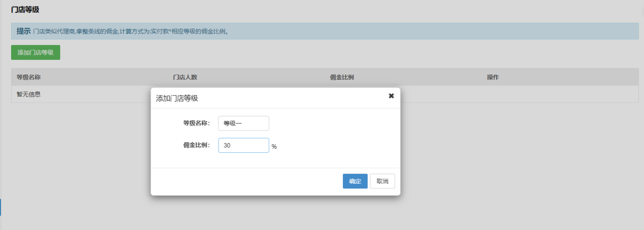Focus the 等级名称 text box containing 等级一
The height and width of the screenshot is (230, 644).
pos(243,123)
